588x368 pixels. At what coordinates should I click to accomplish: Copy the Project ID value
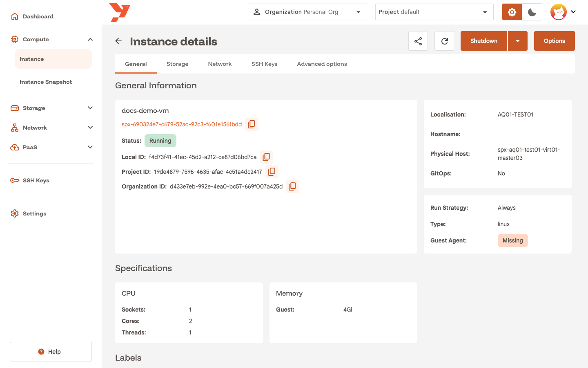(x=272, y=171)
